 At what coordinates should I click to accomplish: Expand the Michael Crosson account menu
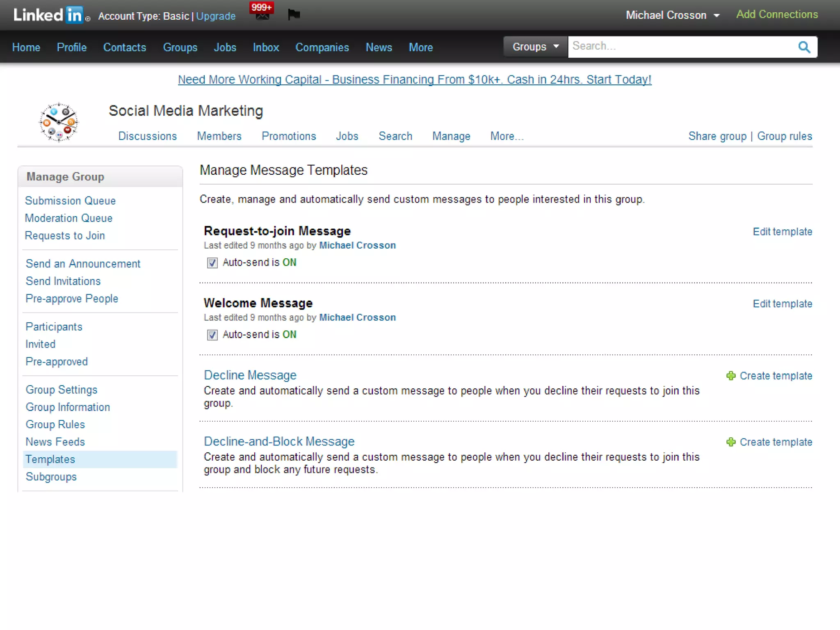[x=673, y=15]
